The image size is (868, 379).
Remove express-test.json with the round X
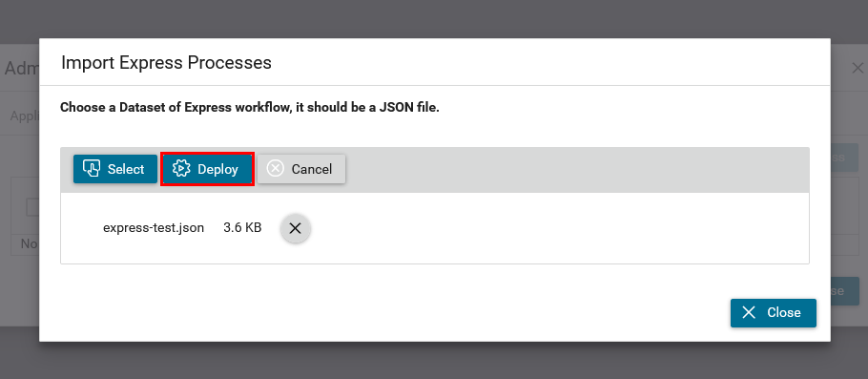pos(296,228)
